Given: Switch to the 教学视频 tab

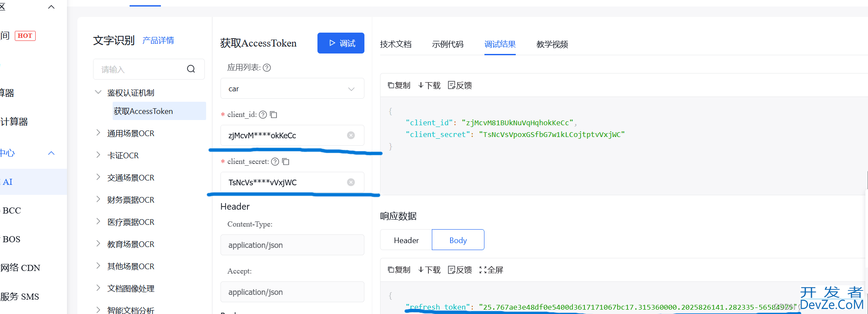Looking at the screenshot, I should tap(552, 44).
